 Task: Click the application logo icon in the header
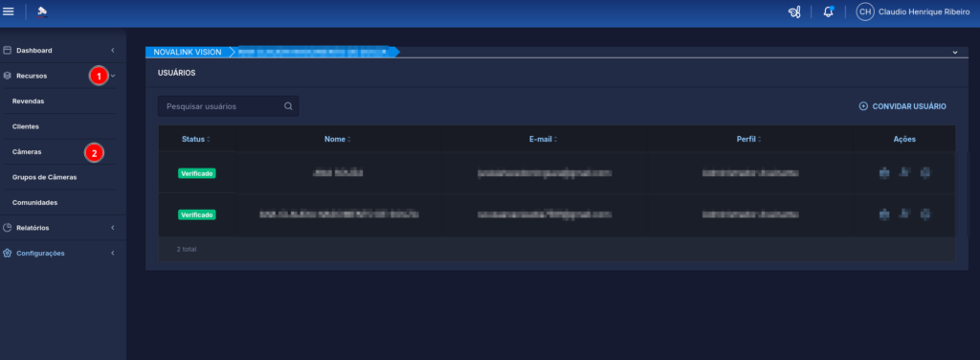pyautogui.click(x=42, y=11)
